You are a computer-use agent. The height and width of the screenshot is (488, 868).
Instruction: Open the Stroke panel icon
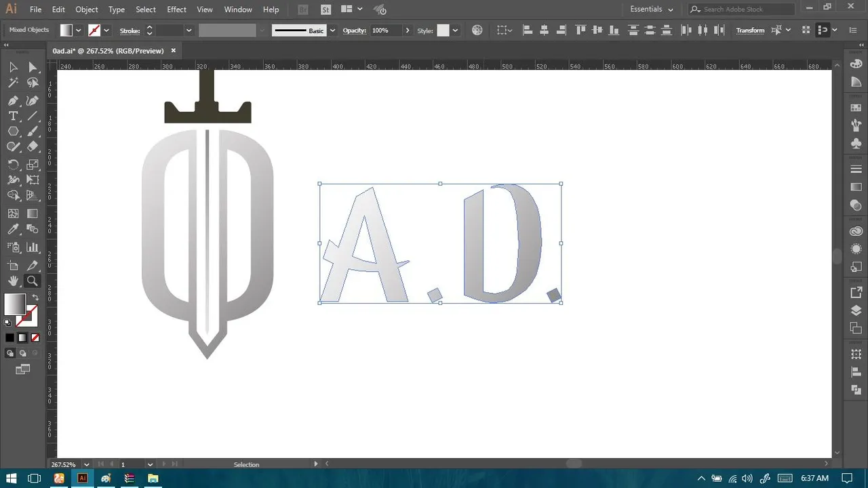856,169
